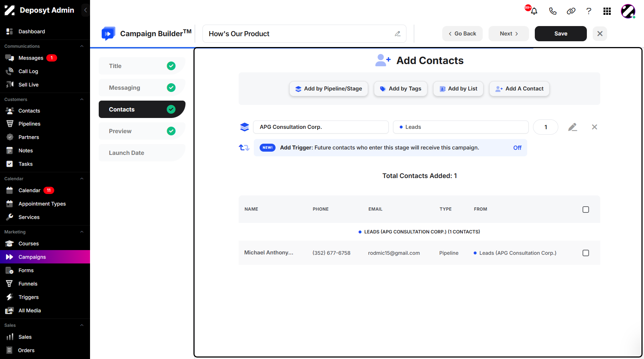The image size is (644, 359).
Task: Collapse the Marketing sidebar section
Action: tap(82, 232)
